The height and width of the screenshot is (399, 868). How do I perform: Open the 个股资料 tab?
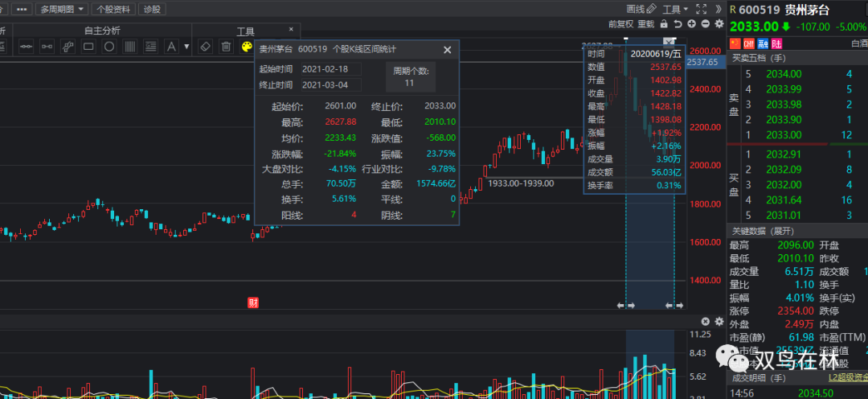[x=113, y=10]
